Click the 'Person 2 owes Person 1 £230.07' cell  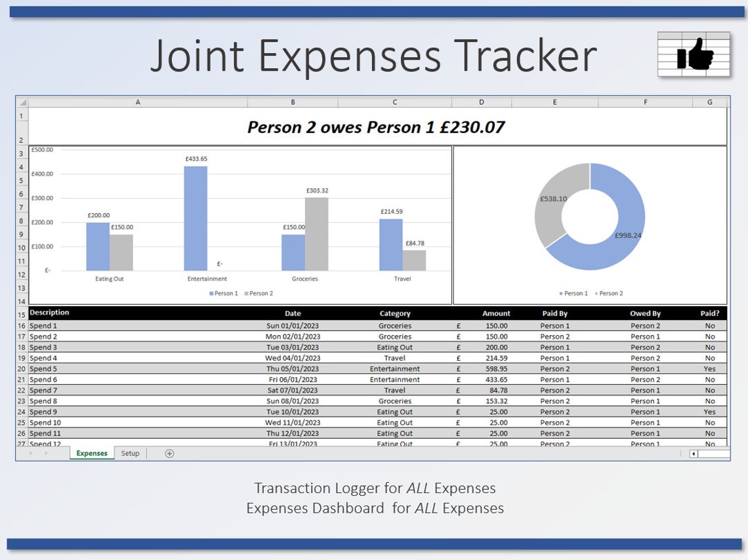pyautogui.click(x=377, y=127)
